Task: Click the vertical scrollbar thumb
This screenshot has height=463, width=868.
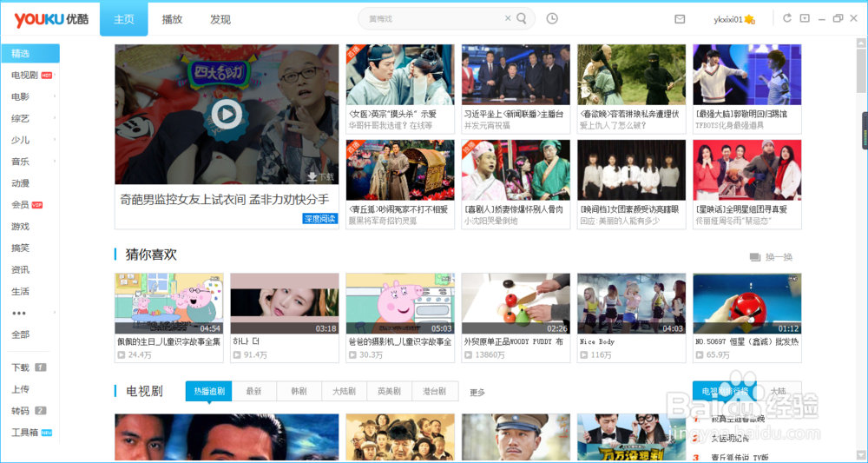Action: click(861, 70)
